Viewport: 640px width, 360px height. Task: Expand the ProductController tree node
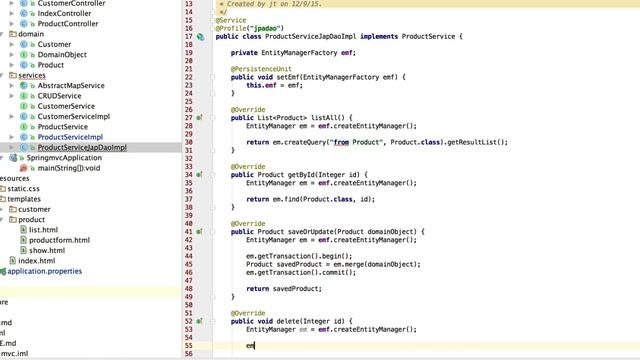[x=12, y=24]
